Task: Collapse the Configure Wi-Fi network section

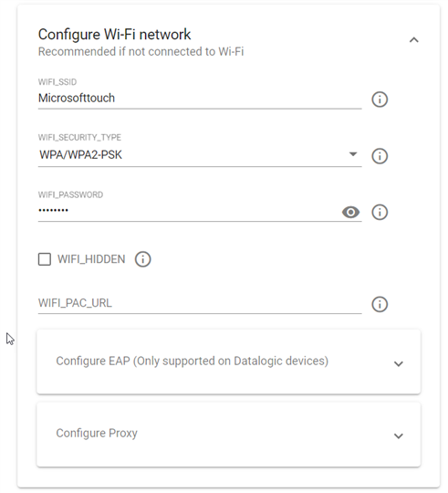Action: [x=413, y=40]
